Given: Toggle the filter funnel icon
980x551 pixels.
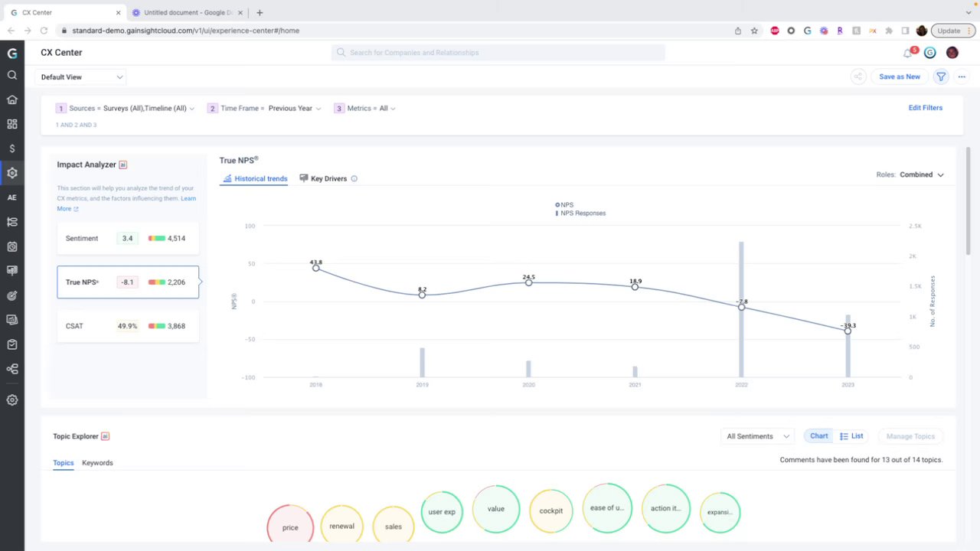Looking at the screenshot, I should point(941,77).
